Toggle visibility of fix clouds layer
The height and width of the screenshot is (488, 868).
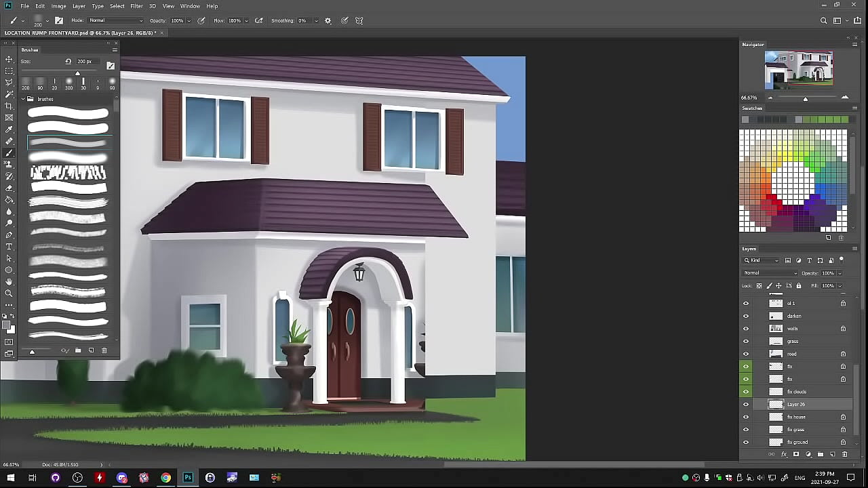tap(746, 392)
